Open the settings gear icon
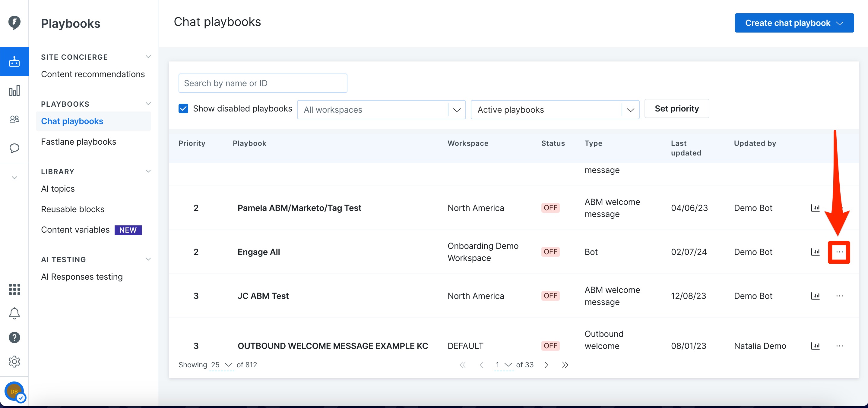This screenshot has width=868, height=408. (x=14, y=362)
